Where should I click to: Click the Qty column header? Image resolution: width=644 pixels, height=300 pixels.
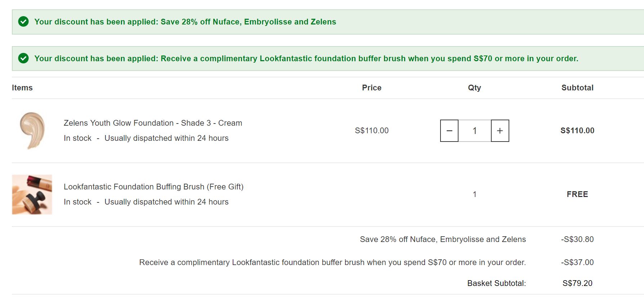(x=474, y=88)
